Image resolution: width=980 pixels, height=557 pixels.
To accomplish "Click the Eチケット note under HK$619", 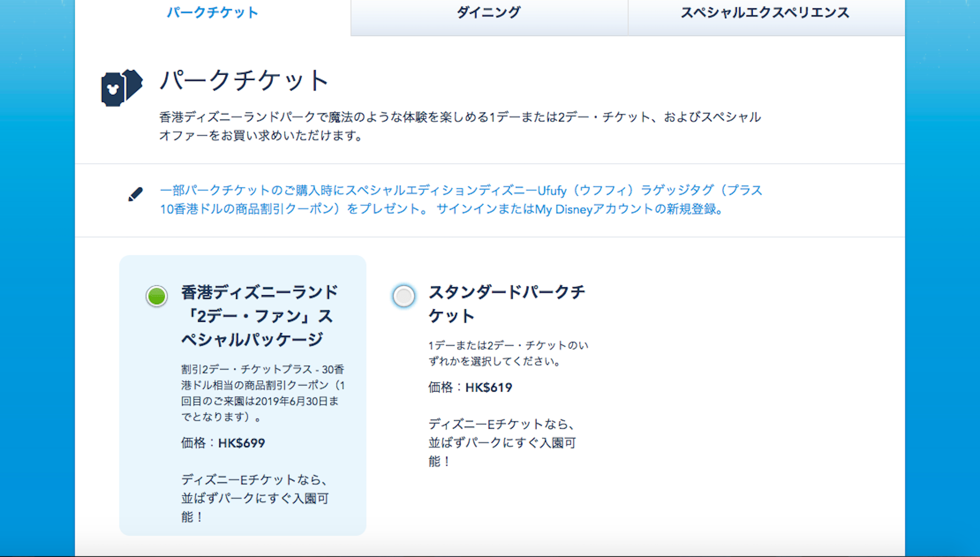I will tap(502, 443).
